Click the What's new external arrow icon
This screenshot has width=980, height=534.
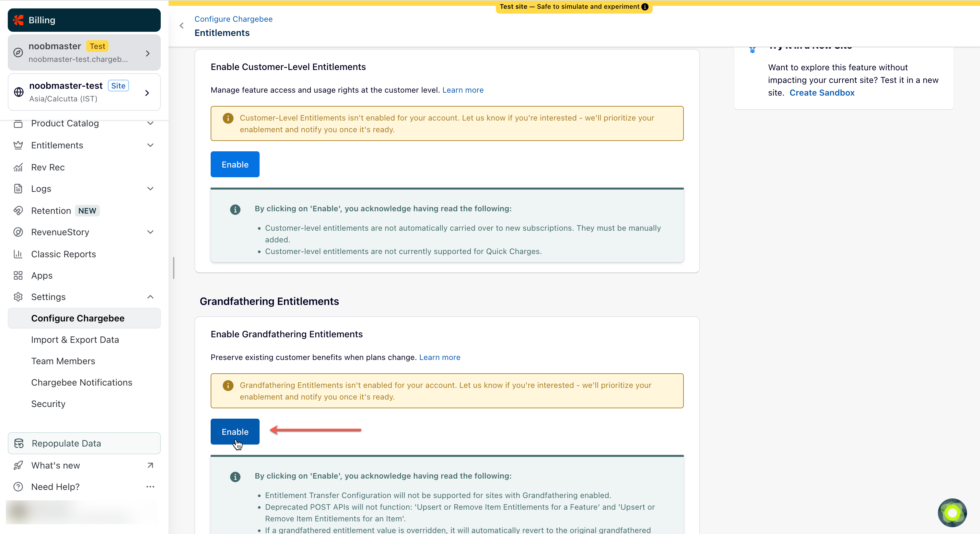click(x=150, y=465)
